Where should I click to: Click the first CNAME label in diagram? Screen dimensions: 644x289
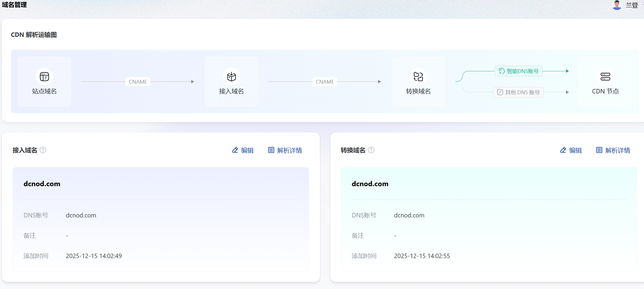click(138, 82)
